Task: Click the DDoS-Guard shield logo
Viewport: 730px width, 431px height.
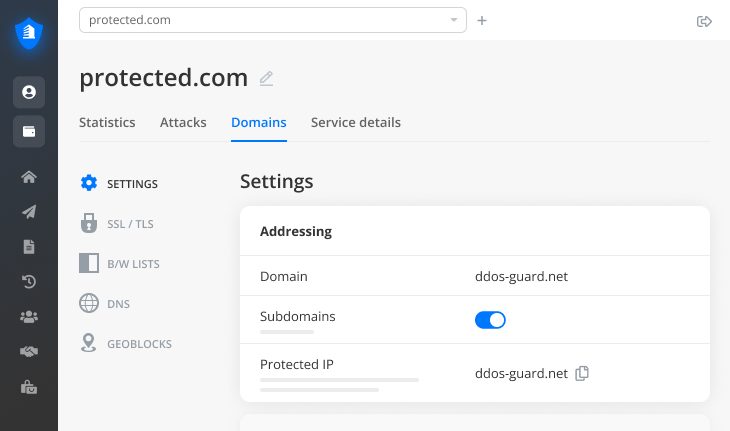Action: (x=29, y=34)
